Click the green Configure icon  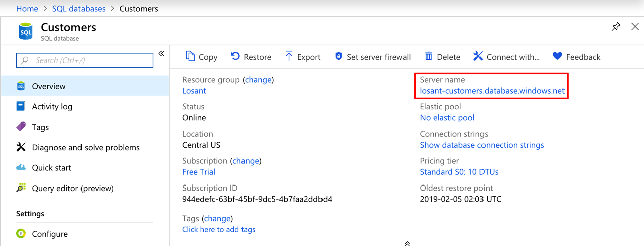point(21,234)
